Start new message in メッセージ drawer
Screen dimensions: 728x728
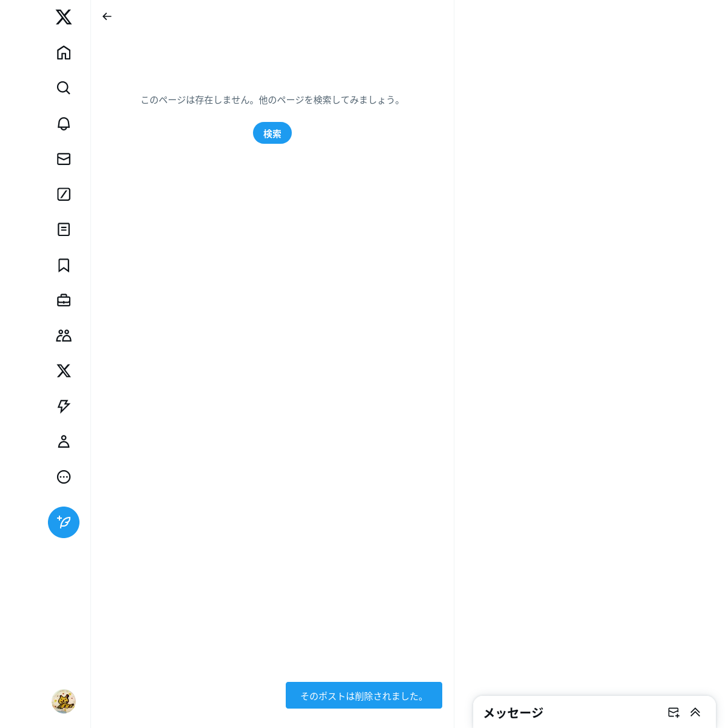tap(673, 712)
